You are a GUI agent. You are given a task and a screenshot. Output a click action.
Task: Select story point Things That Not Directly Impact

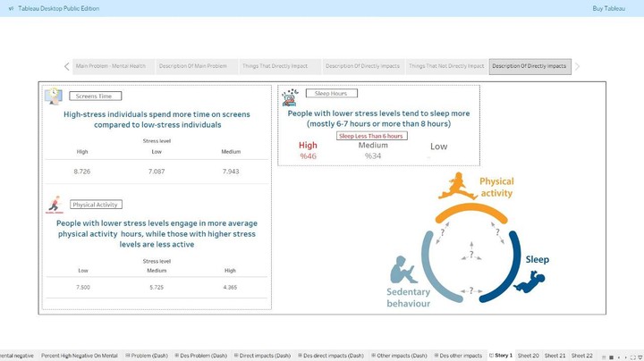(446, 66)
